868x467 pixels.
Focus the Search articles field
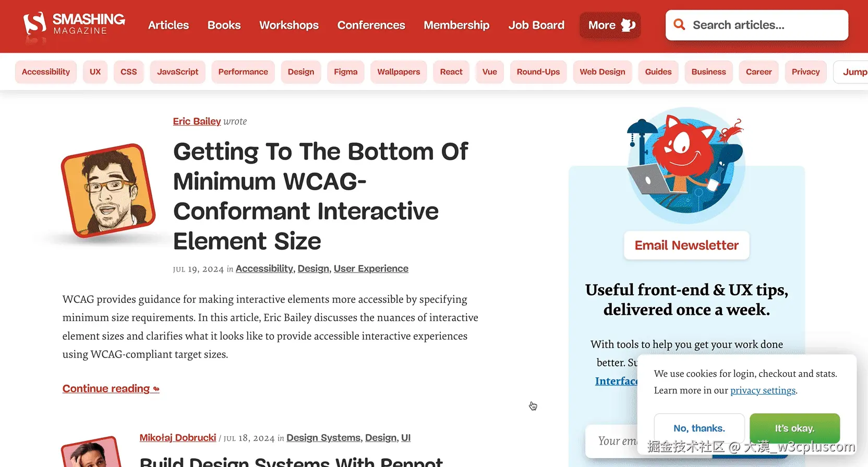(x=757, y=25)
